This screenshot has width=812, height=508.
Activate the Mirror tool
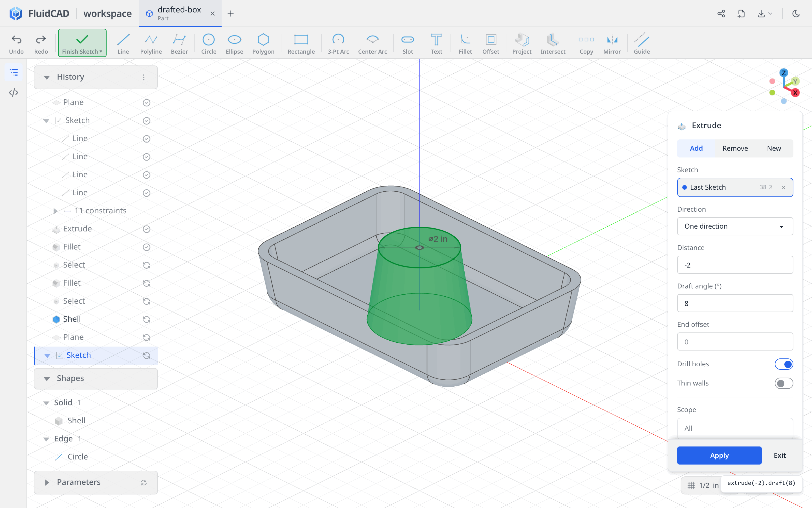(x=612, y=44)
